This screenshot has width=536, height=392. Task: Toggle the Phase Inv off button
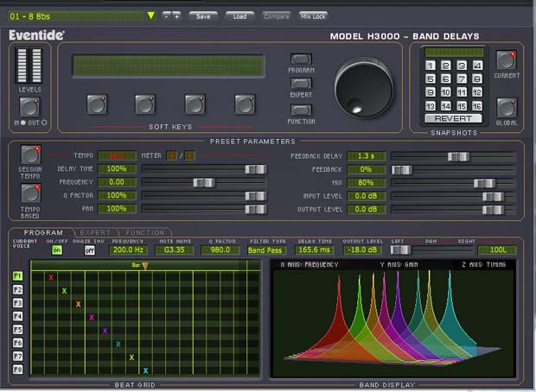pyautogui.click(x=90, y=250)
